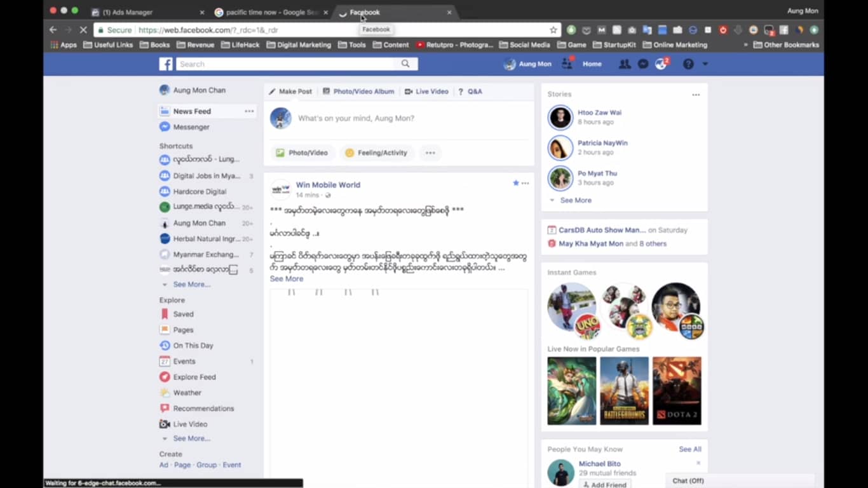Screen dimensions: 868x488
Task: Dismiss Michael Bito suggestion
Action: pos(698,463)
